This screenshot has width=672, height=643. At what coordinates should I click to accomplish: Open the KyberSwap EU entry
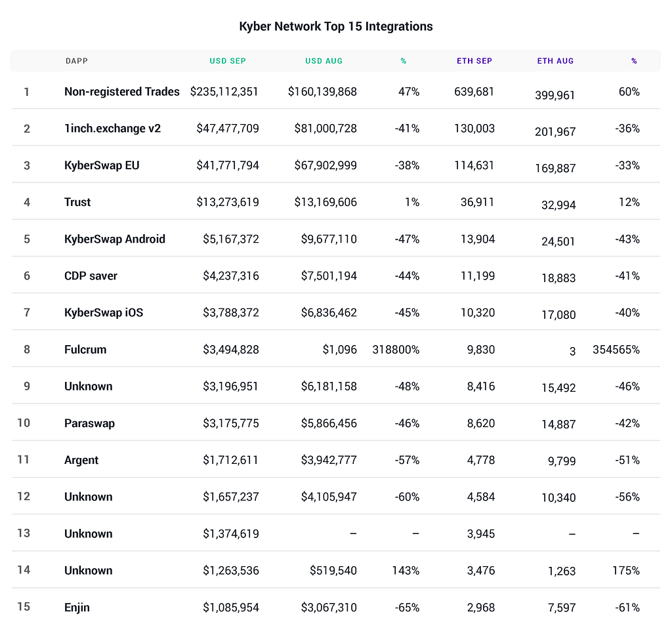point(102,165)
